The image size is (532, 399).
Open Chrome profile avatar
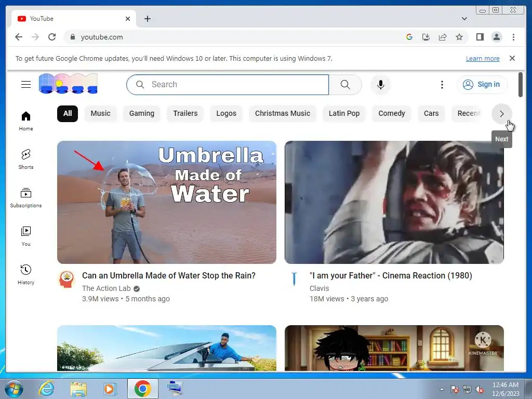coord(496,37)
